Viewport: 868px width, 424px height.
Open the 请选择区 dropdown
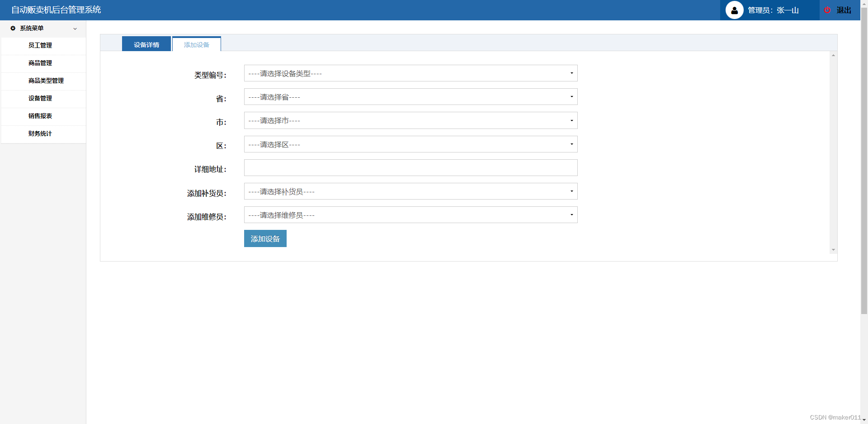(410, 144)
